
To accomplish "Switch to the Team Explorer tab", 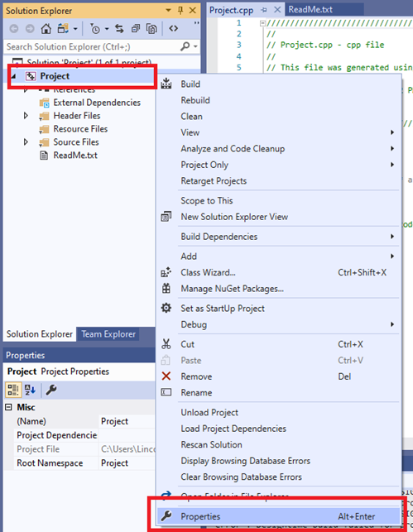I will [x=108, y=334].
